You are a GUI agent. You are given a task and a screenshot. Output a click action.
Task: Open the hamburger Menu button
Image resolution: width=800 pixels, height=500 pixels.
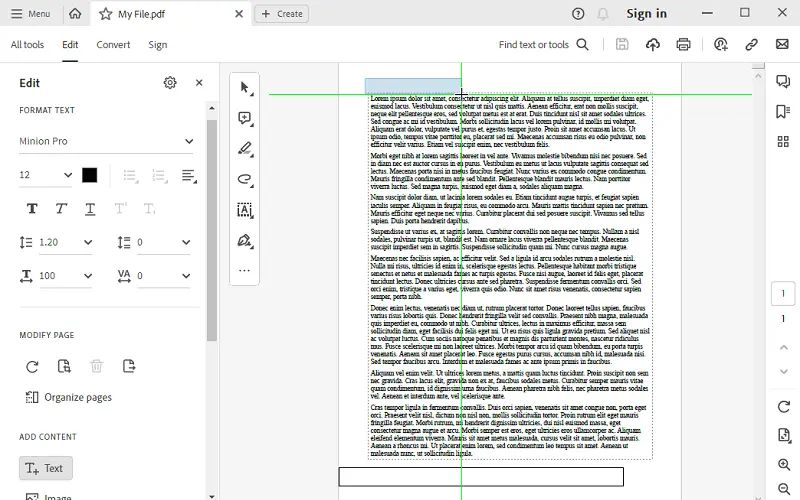coord(31,14)
